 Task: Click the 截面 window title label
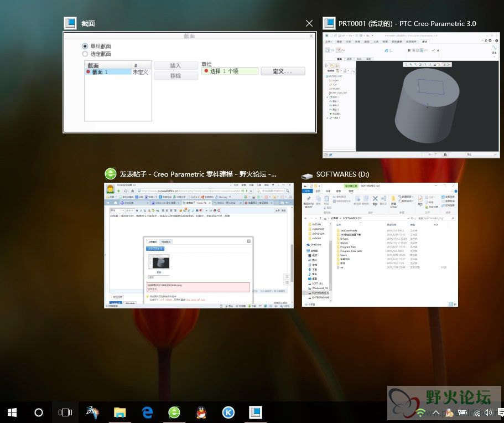tap(88, 23)
